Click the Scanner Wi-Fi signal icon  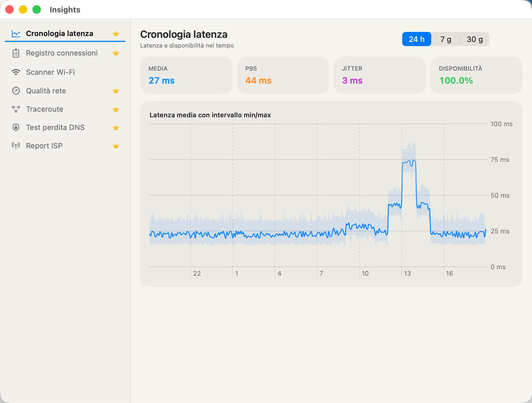point(16,72)
